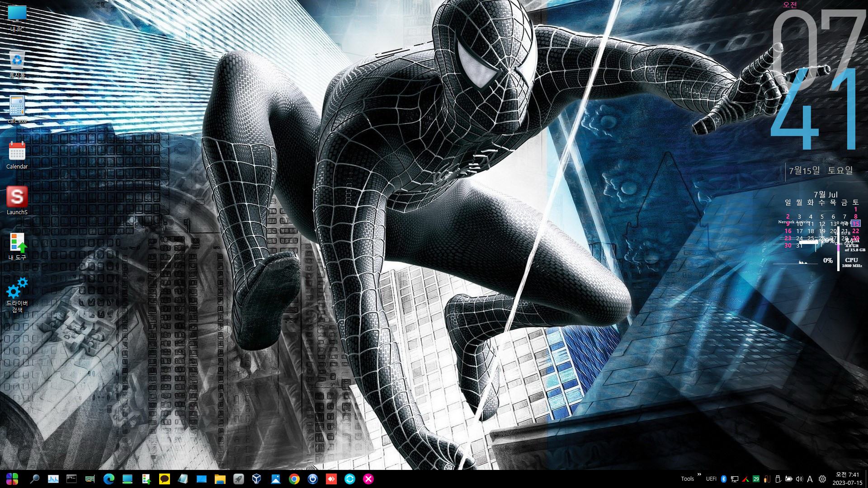868x488 pixels.
Task: Expand the Tools toolbar double chevron
Action: pos(699,474)
